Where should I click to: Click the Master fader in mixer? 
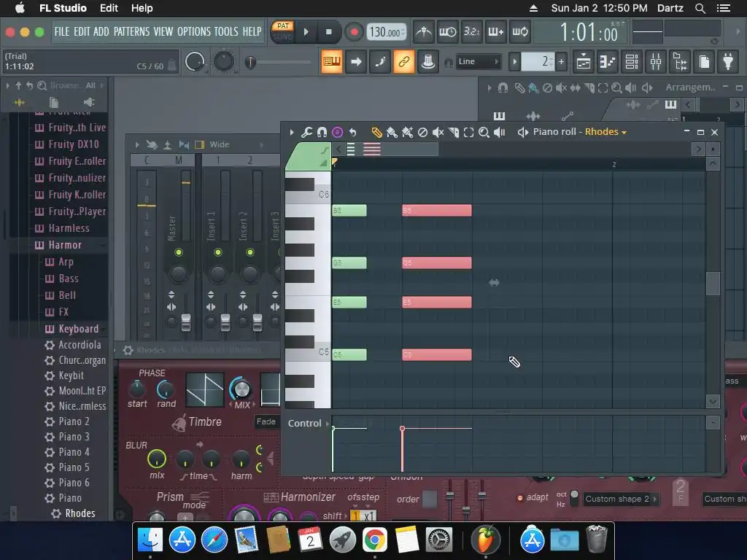(x=186, y=322)
